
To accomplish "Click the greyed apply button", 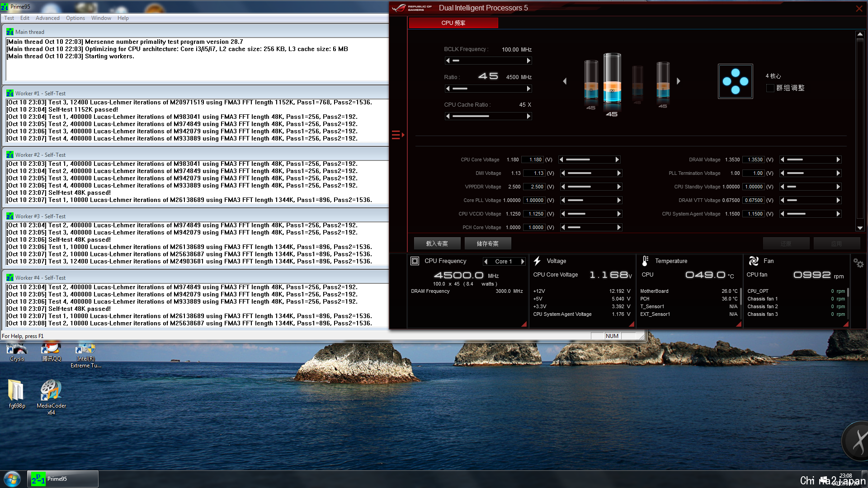I will point(837,244).
